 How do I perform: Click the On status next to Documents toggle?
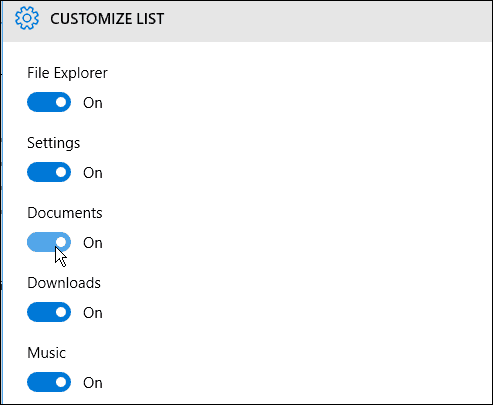93,243
